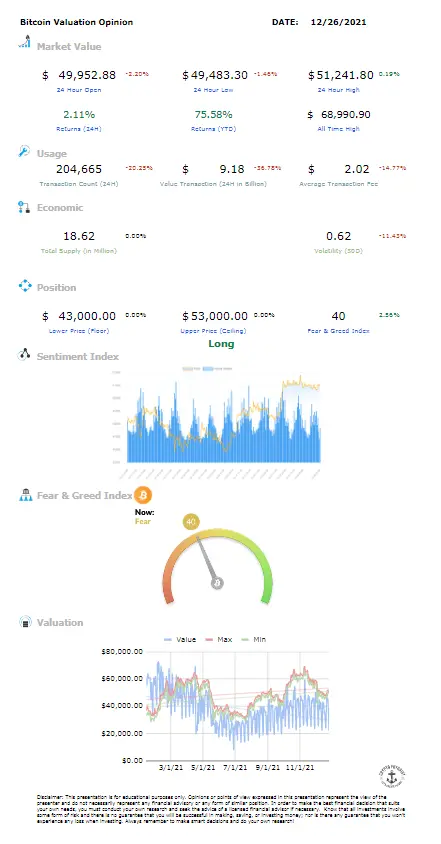Click the Fear & Greed Index section icon
The width and height of the screenshot is (441, 844).
(25, 495)
